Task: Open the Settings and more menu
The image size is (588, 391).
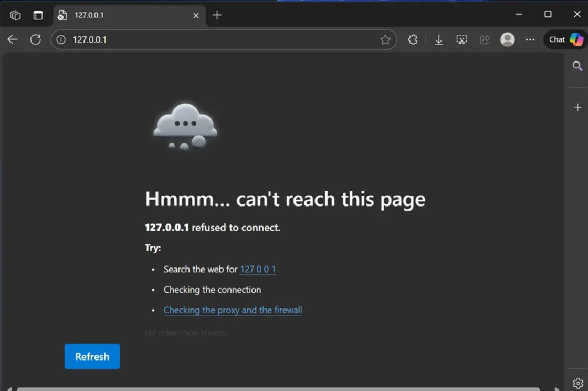Action: [x=529, y=39]
